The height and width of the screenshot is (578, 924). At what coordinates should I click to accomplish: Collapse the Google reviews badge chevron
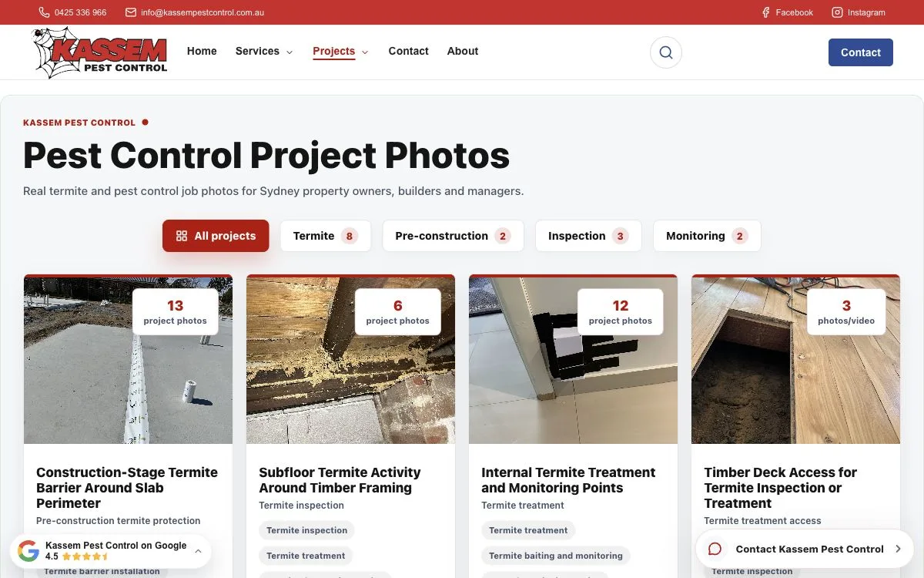198,551
